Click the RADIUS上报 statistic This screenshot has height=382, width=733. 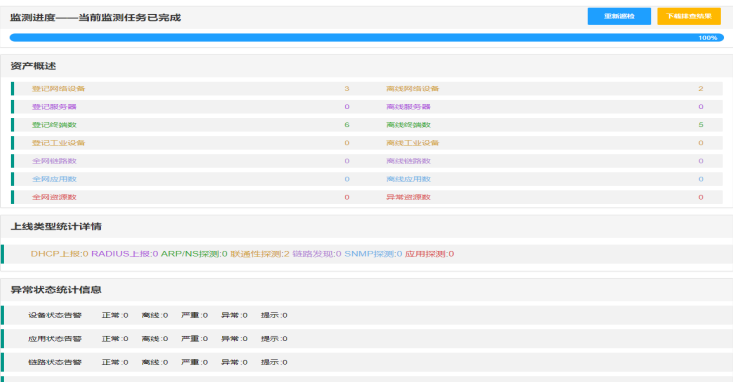click(124, 254)
